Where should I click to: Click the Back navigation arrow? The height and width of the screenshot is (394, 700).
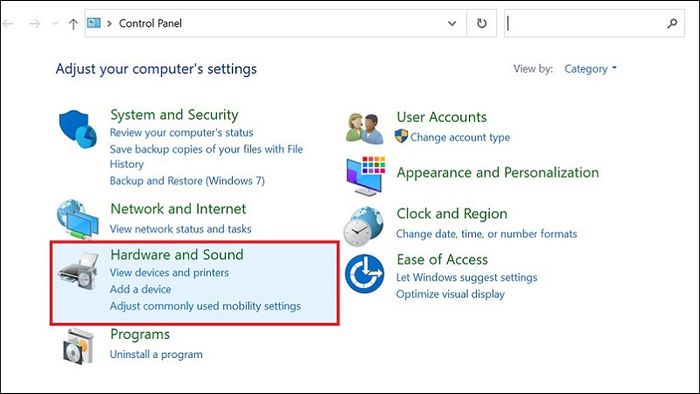(x=8, y=24)
